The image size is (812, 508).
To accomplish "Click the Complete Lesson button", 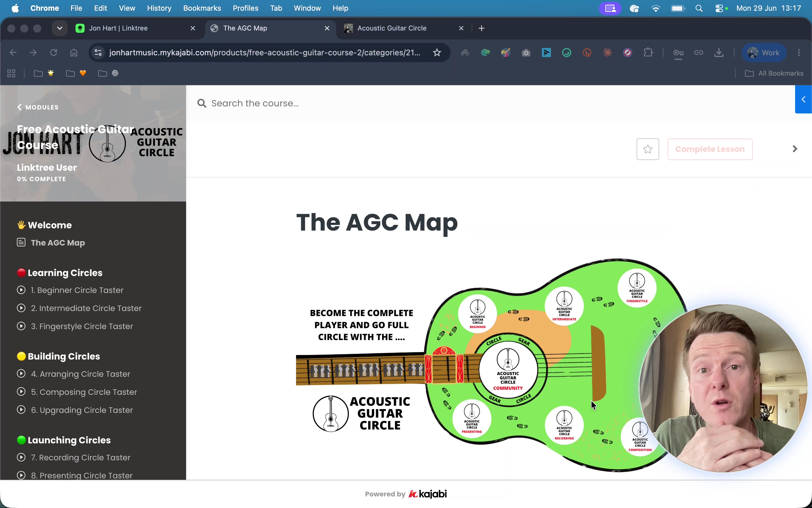I will click(710, 149).
